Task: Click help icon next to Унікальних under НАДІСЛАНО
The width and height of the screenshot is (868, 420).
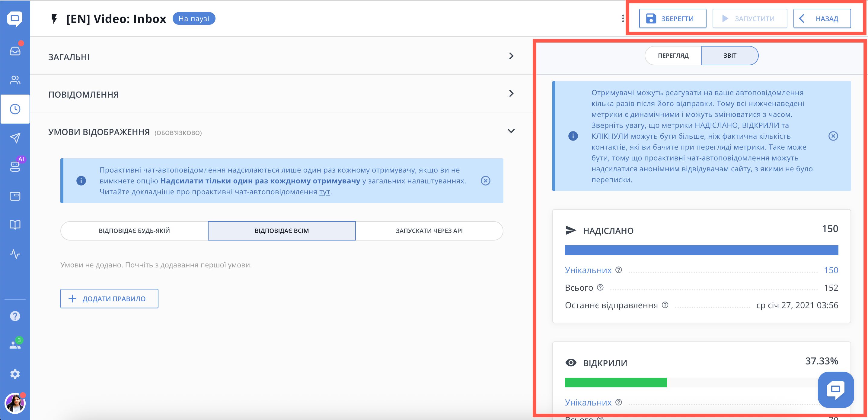Action: 619,270
